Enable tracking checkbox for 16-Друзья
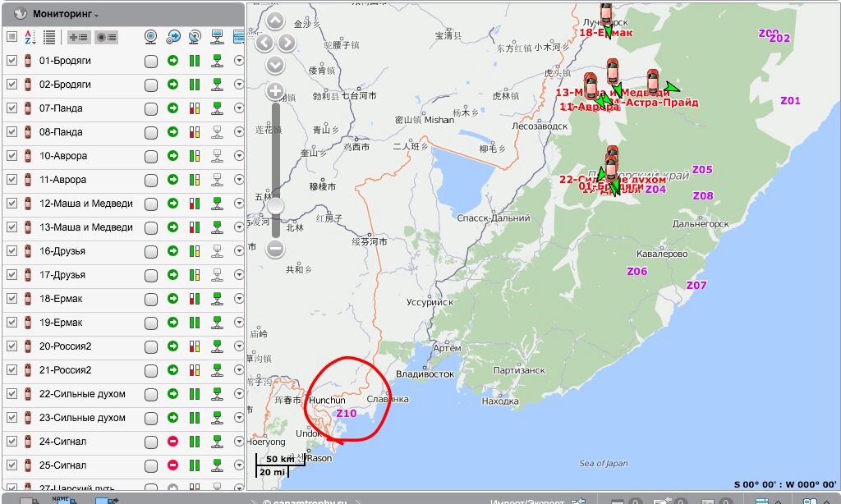841x504 pixels. 151,251
